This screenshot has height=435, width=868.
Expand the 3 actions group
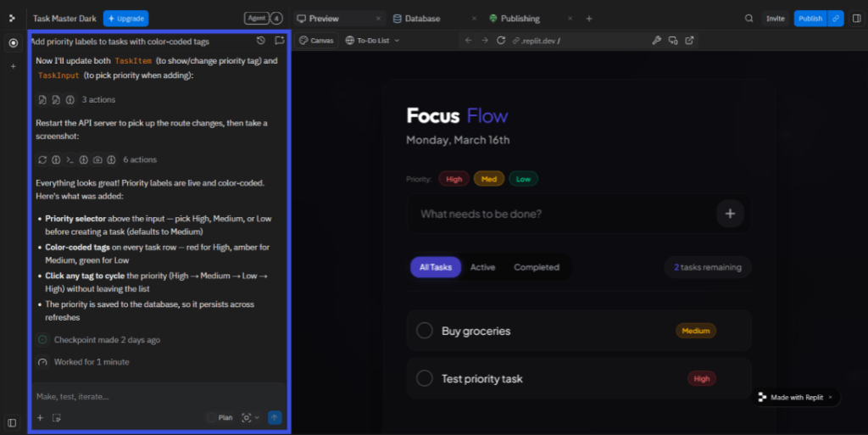[98, 100]
